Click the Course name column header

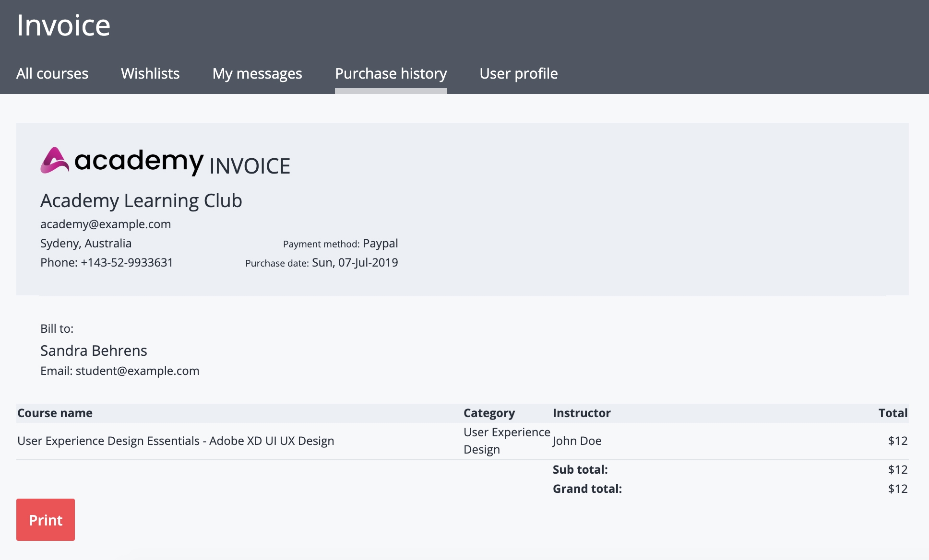click(x=55, y=413)
